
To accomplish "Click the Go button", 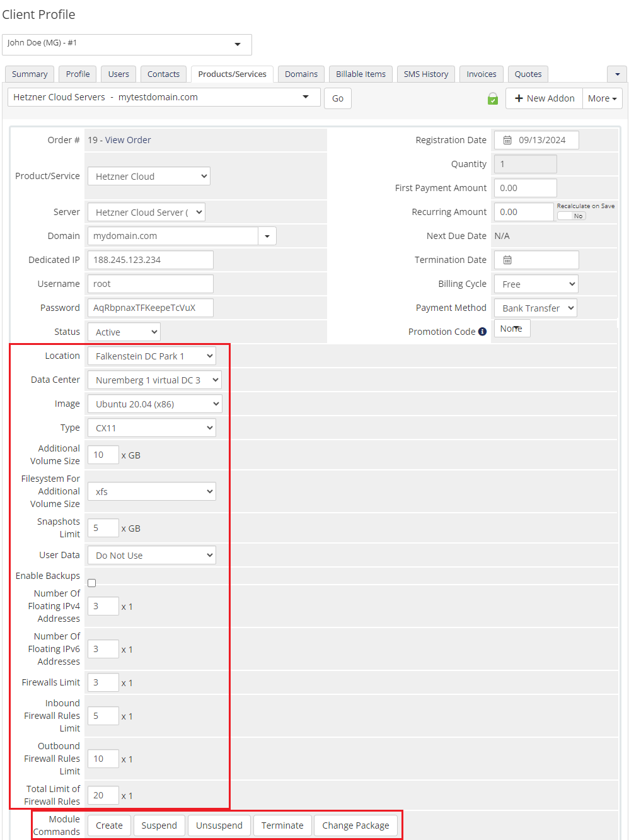I will pyautogui.click(x=338, y=98).
